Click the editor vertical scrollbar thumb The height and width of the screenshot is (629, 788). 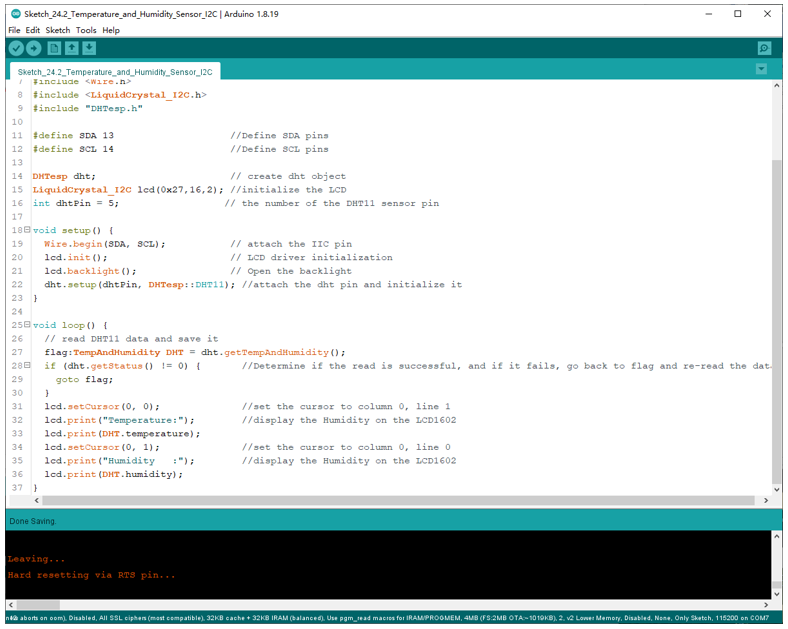[776, 322]
